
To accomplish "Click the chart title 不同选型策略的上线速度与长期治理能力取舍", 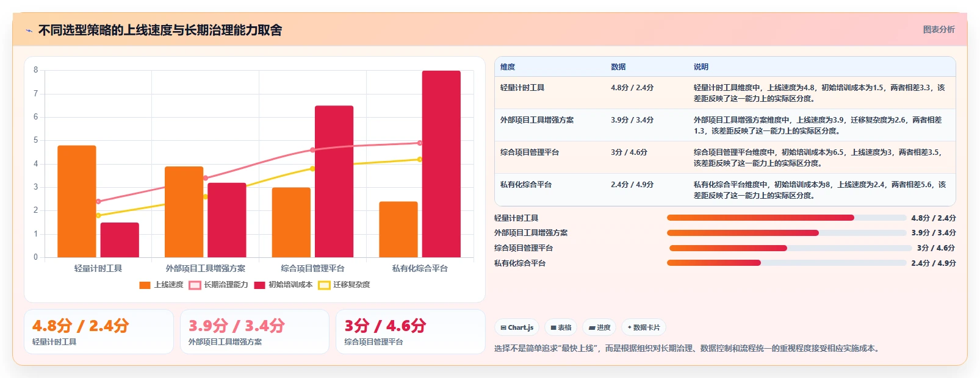I will point(160,30).
